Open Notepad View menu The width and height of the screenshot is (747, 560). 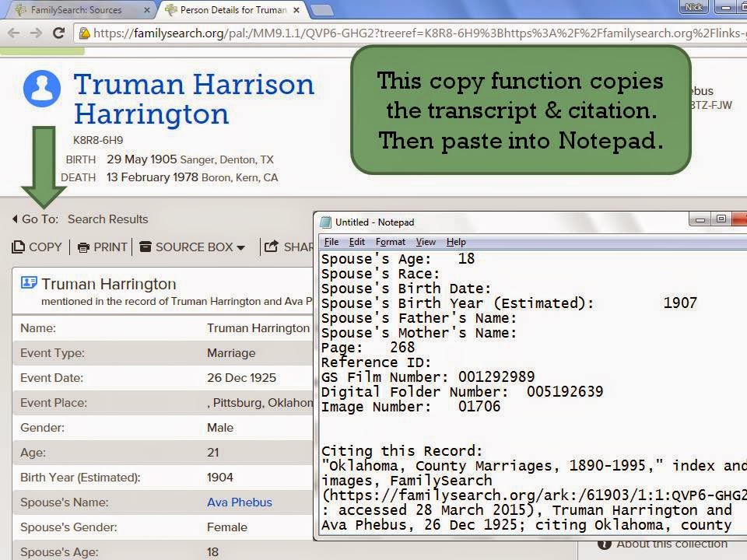point(426,242)
